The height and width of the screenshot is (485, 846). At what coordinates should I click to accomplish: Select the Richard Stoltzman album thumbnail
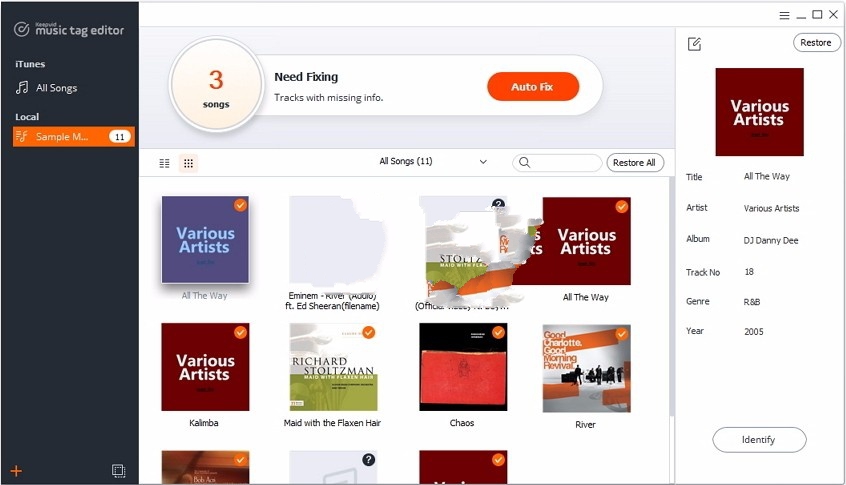(333, 367)
